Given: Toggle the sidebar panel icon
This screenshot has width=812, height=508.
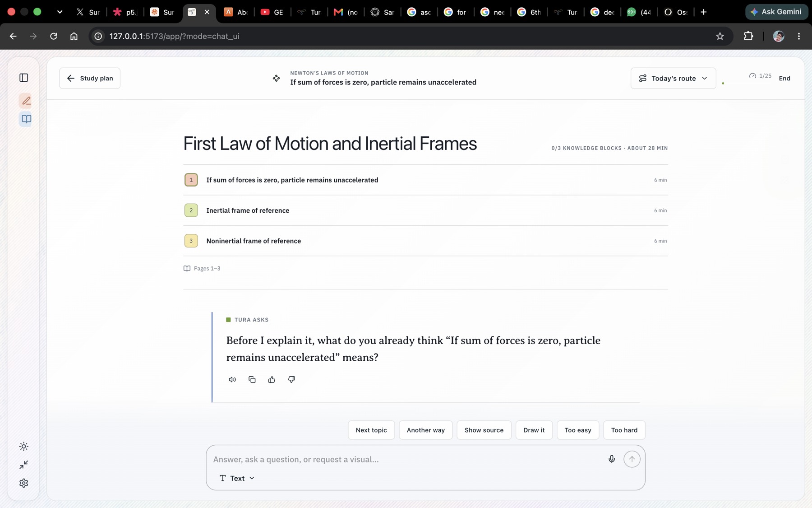Looking at the screenshot, I should (x=24, y=78).
